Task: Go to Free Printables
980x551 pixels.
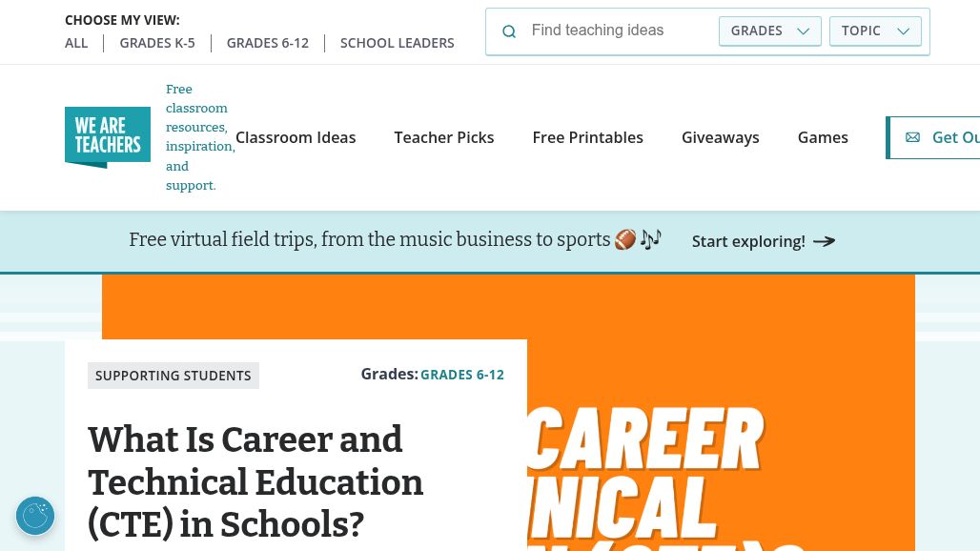Action: tap(588, 137)
